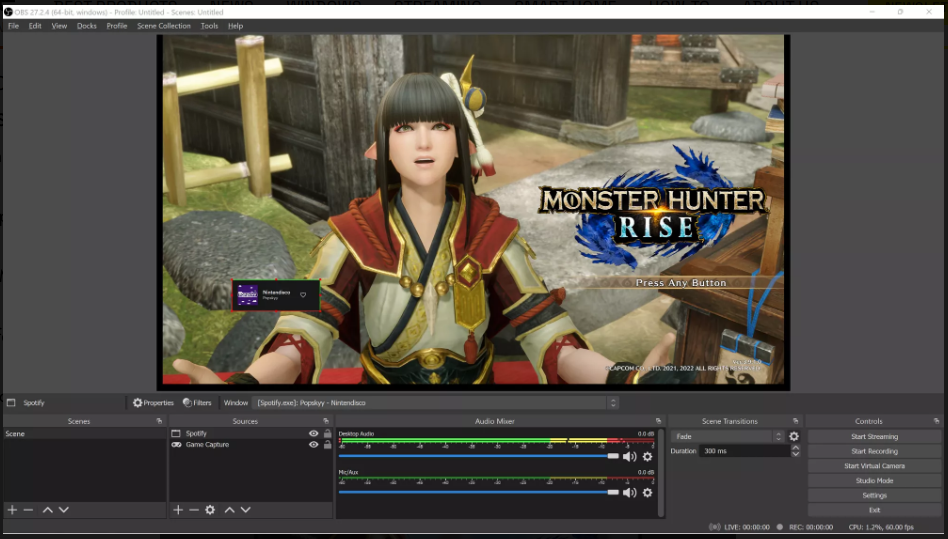The width and height of the screenshot is (948, 539).
Task: Open the Profile menu
Action: pyautogui.click(x=117, y=26)
